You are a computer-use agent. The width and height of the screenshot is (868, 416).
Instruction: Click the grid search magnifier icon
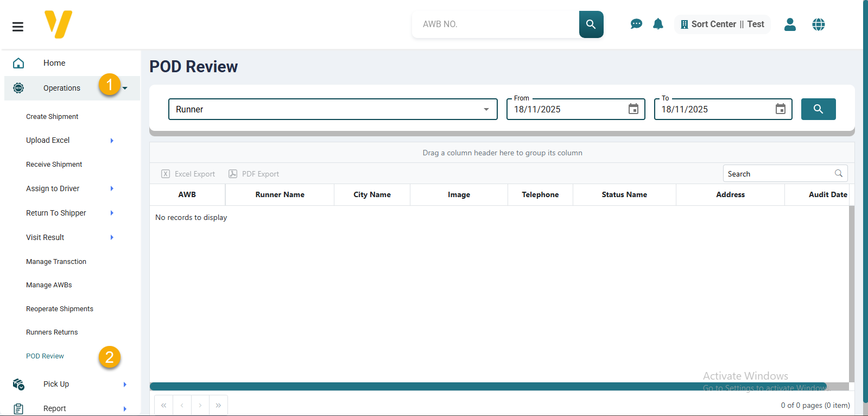pos(839,174)
